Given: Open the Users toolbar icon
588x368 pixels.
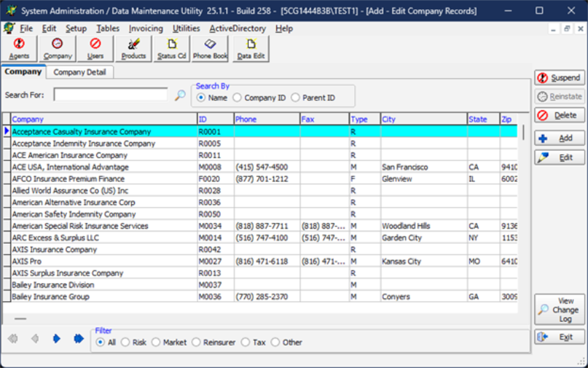Looking at the screenshot, I should point(96,49).
